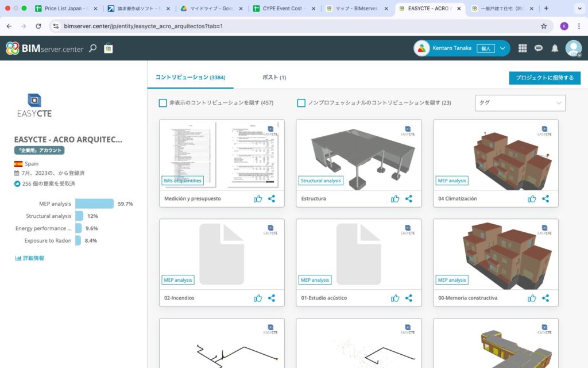Open the BIMserver.center search icon
Viewport: 588px width, 368px height.
[x=92, y=48]
